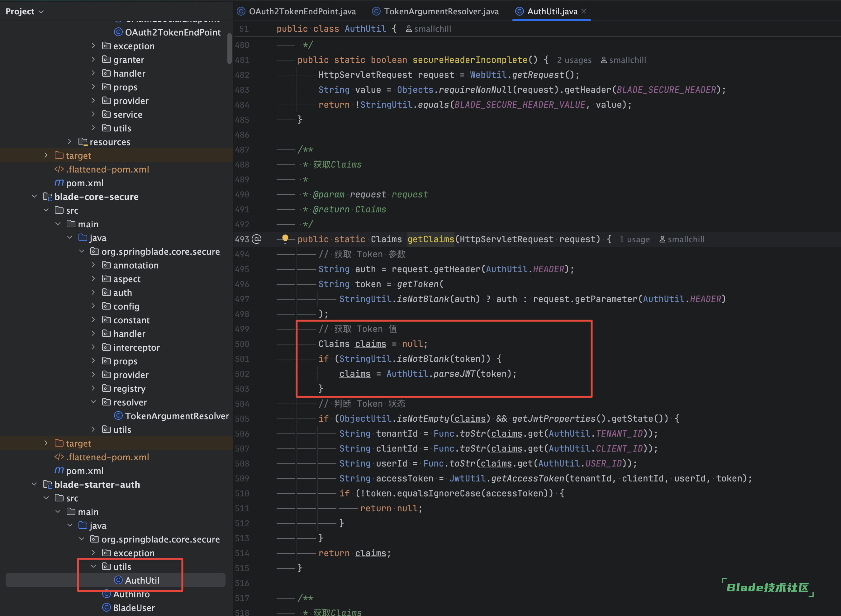The width and height of the screenshot is (841, 616).
Task: Click line number 505 in the gutter
Action: tap(242, 419)
